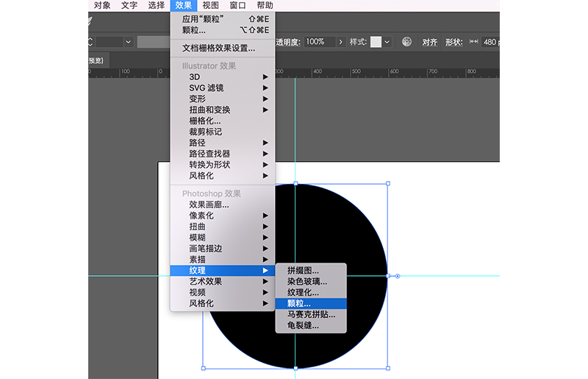The width and height of the screenshot is (588, 379).
Task: Open the 帮助 menu
Action: click(265, 5)
